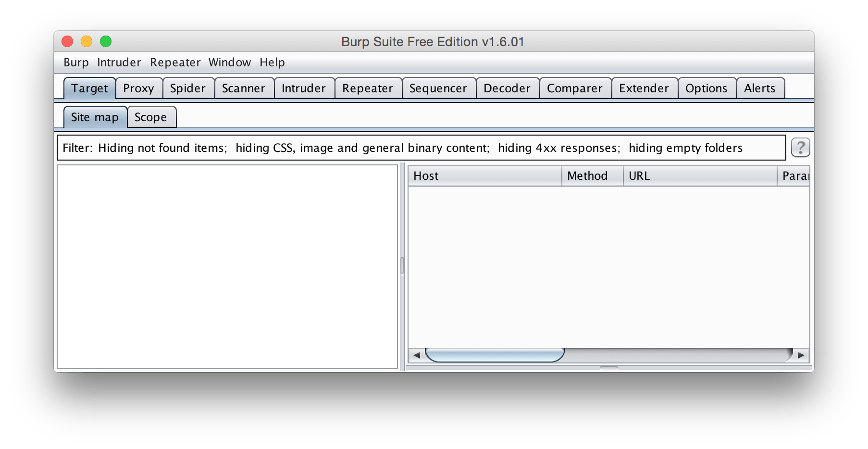Select the Site map sub-tab
868x449 pixels.
pos(95,117)
